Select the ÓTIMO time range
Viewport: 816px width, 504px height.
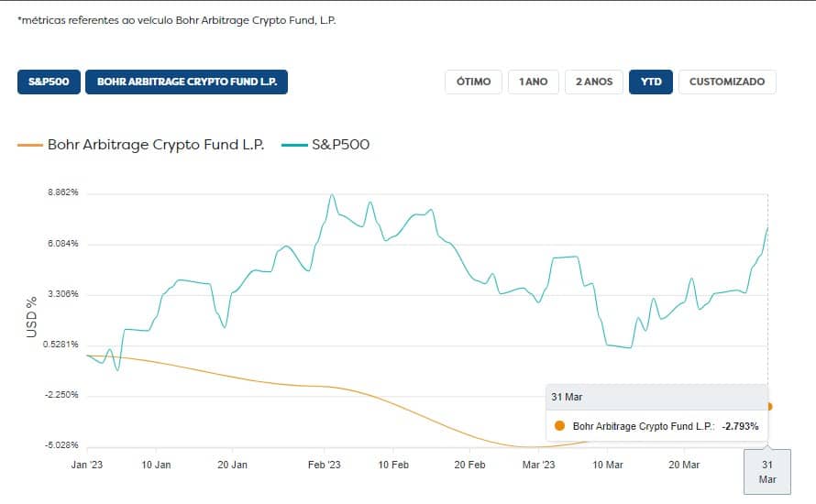pyautogui.click(x=474, y=82)
